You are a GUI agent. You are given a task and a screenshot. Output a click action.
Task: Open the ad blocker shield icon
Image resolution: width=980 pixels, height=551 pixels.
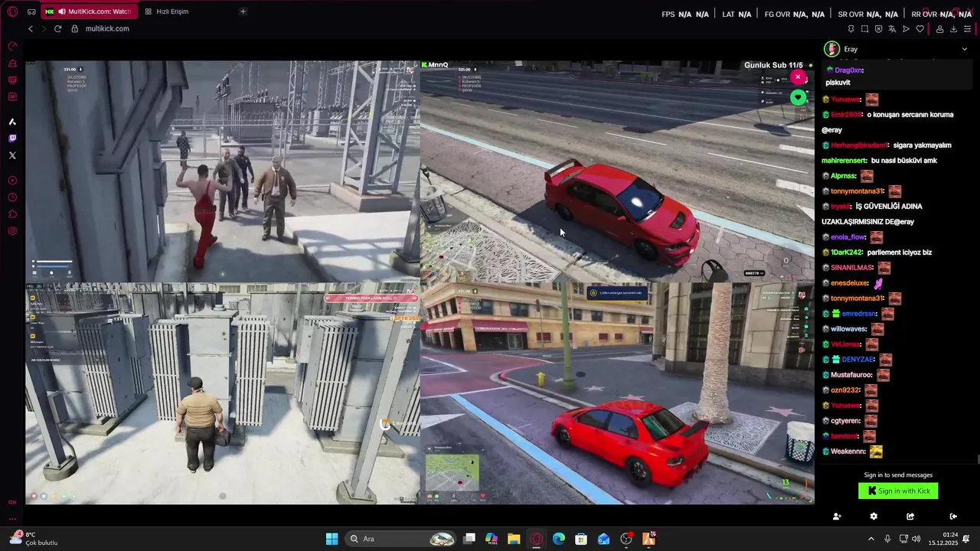click(x=878, y=29)
